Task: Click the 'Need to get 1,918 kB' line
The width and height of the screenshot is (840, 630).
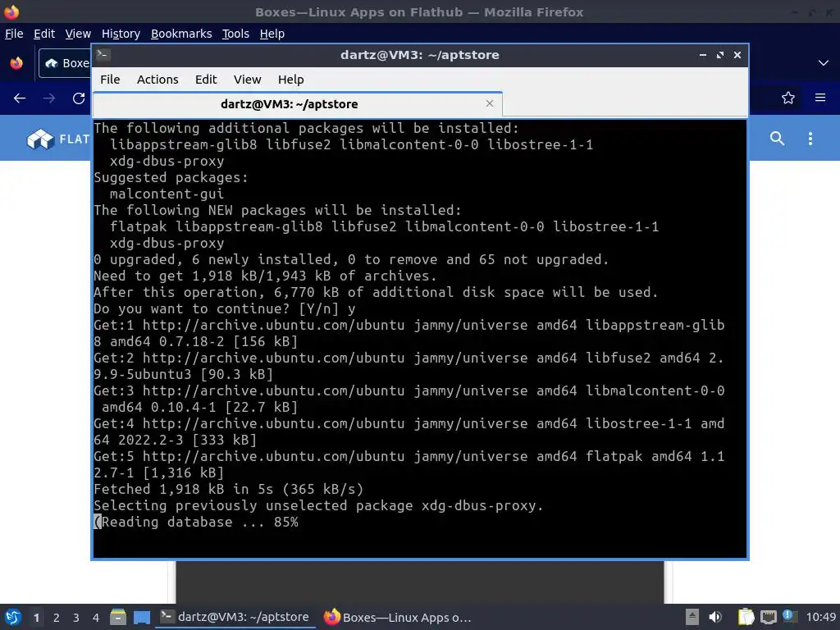Action: point(265,276)
